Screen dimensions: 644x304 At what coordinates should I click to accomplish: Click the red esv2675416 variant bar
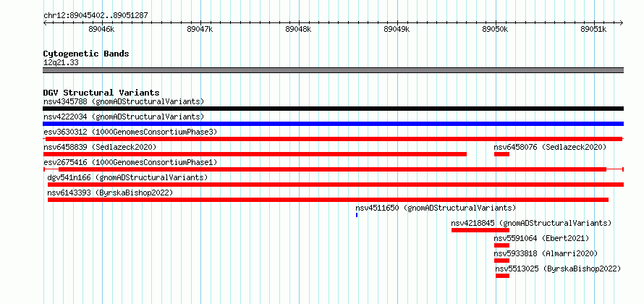point(333,169)
